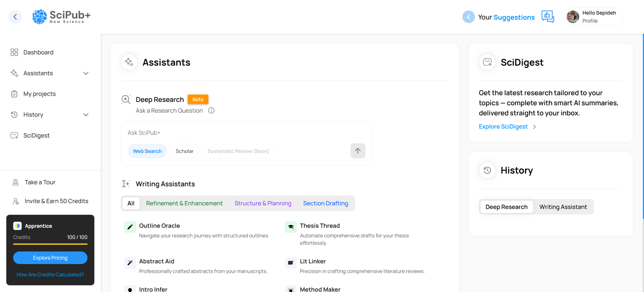Select Web Search mode
The width and height of the screenshot is (644, 292).
(147, 151)
